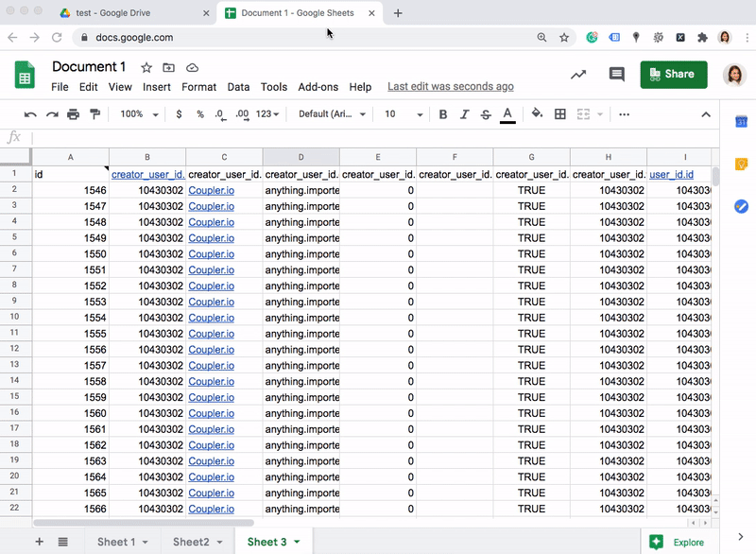756x554 pixels.
Task: Open the borders tool
Action: pyautogui.click(x=560, y=114)
